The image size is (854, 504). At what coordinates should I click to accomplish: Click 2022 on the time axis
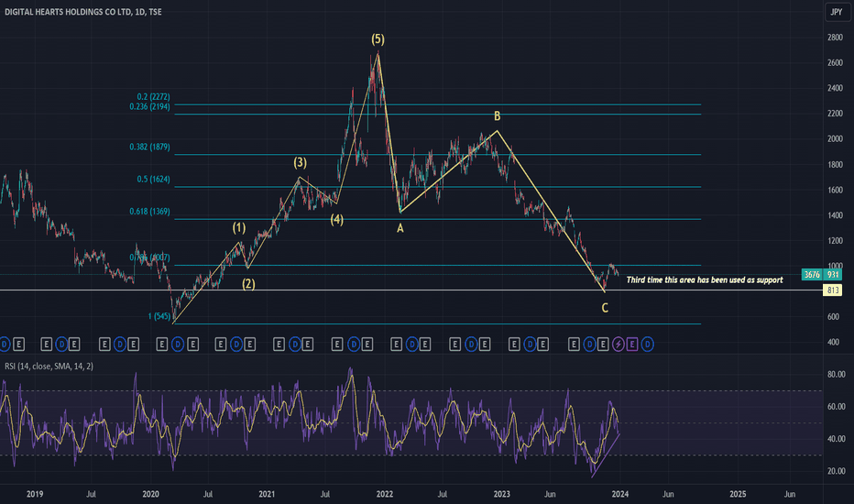[385, 494]
